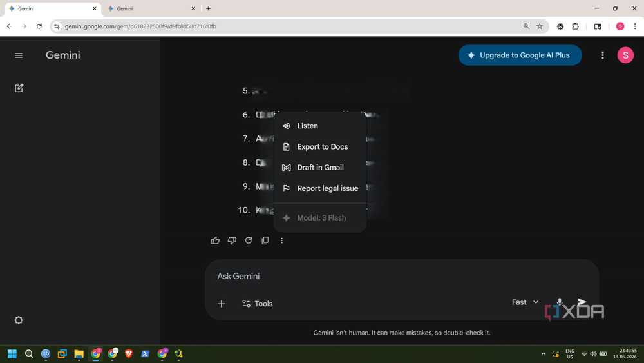Select Export to Docs menu entry

point(320,147)
